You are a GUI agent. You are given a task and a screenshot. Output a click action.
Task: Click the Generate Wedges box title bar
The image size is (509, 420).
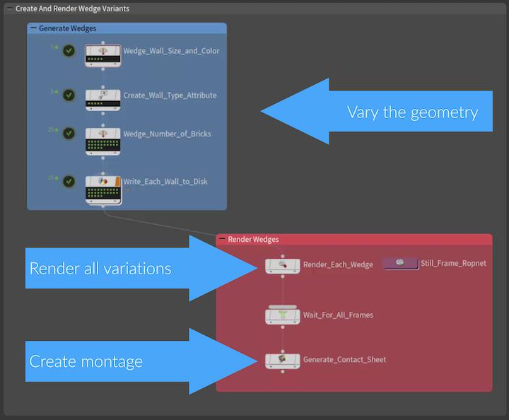(141, 28)
